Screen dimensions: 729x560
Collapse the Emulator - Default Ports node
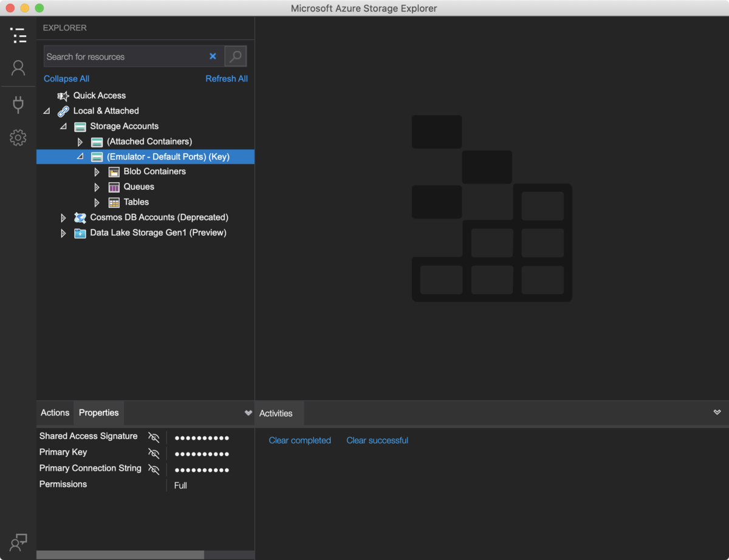[80, 157]
